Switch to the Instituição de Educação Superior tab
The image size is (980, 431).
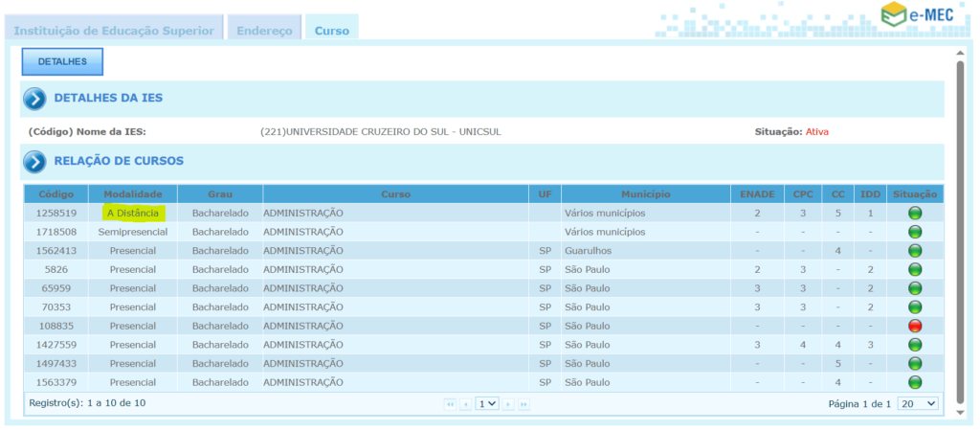click(x=114, y=31)
